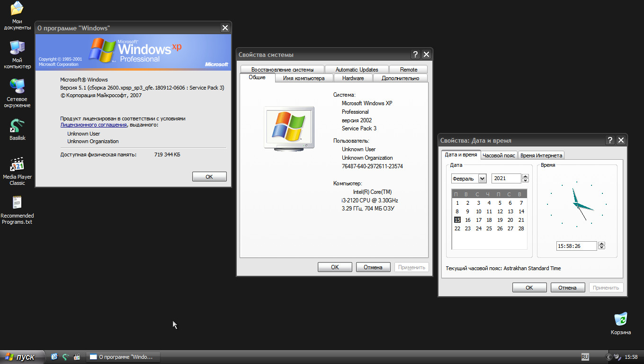The width and height of the screenshot is (644, 364).
Task: Select day 14 in the calendar
Action: (521, 211)
